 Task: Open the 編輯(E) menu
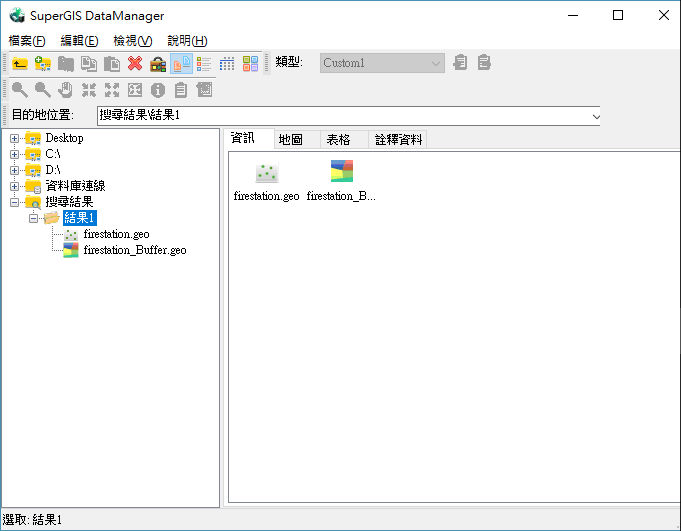(79, 41)
